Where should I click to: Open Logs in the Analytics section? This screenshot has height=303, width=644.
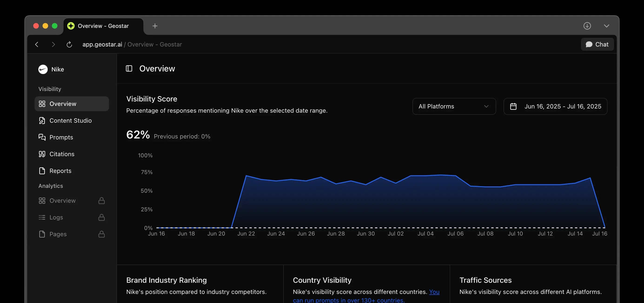56,217
